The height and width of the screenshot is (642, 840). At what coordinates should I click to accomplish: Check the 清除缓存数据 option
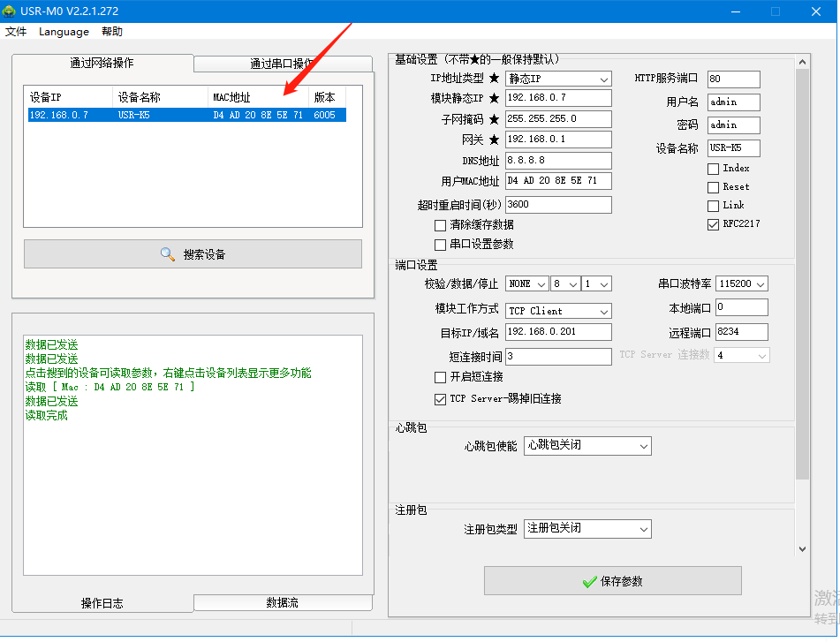[x=440, y=225]
